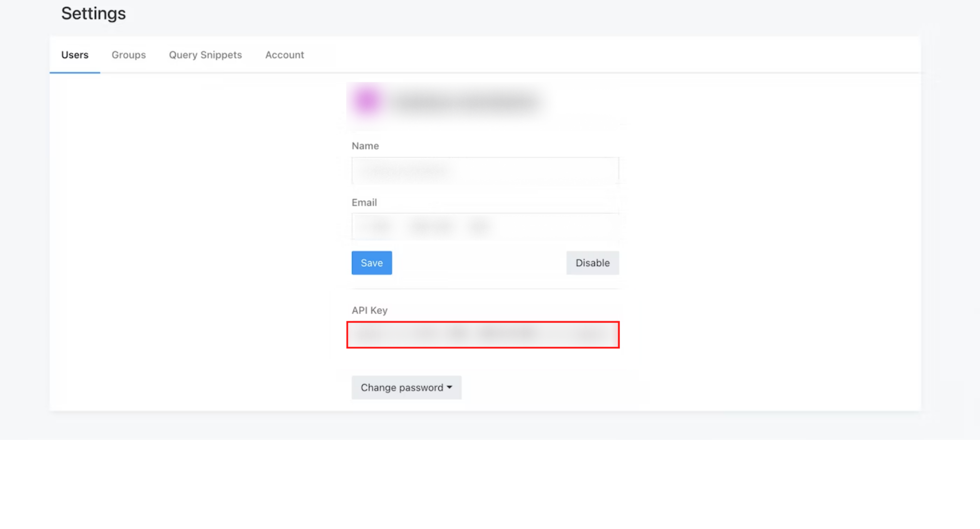Open the Groups tab

coord(128,55)
